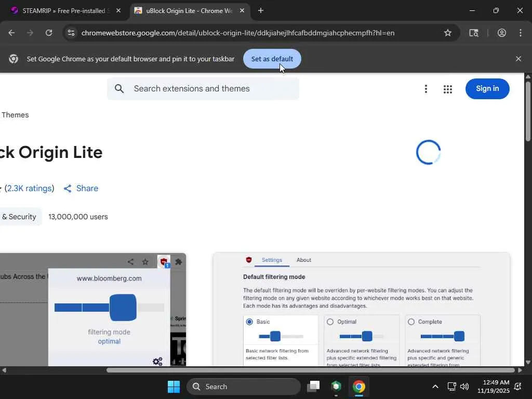The image size is (532, 399).
Task: Open the 2.3K ratings link
Action: 30,188
